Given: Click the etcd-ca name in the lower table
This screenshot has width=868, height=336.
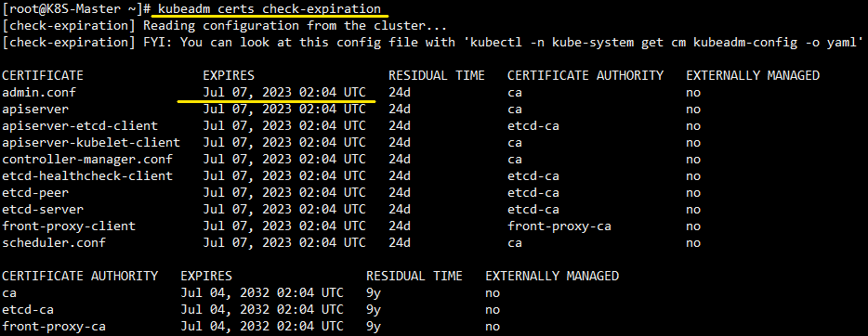Looking at the screenshot, I should 28,309.
